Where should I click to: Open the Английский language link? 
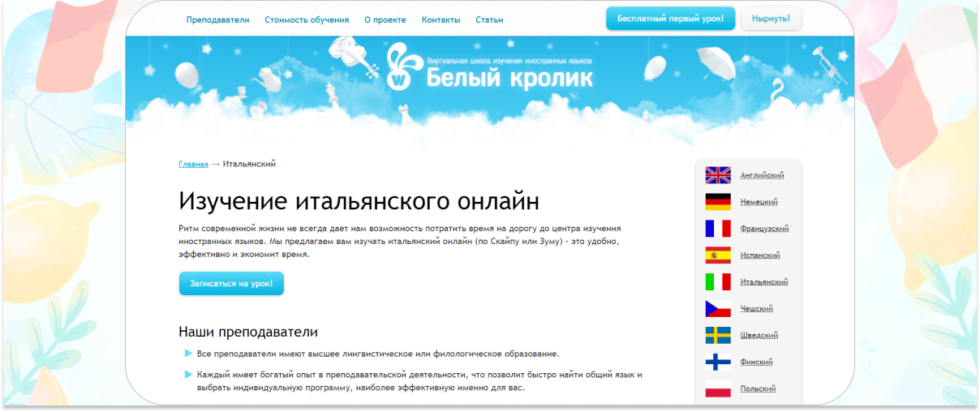(762, 175)
